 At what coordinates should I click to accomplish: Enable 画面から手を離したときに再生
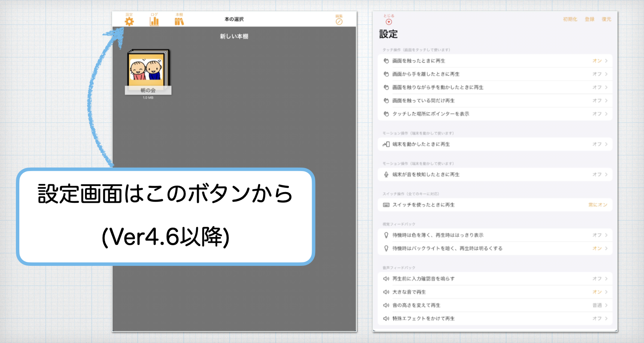(597, 74)
